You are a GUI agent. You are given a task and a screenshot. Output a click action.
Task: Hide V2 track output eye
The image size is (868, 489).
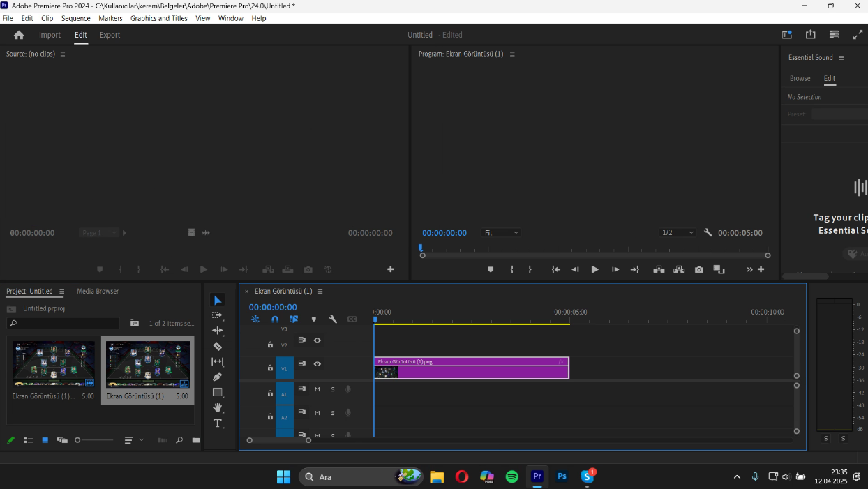point(317,340)
